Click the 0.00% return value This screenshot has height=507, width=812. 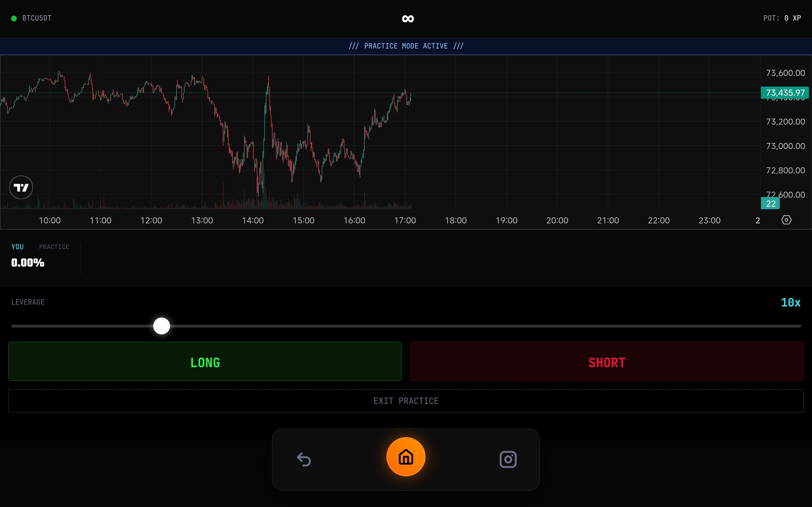click(x=28, y=263)
